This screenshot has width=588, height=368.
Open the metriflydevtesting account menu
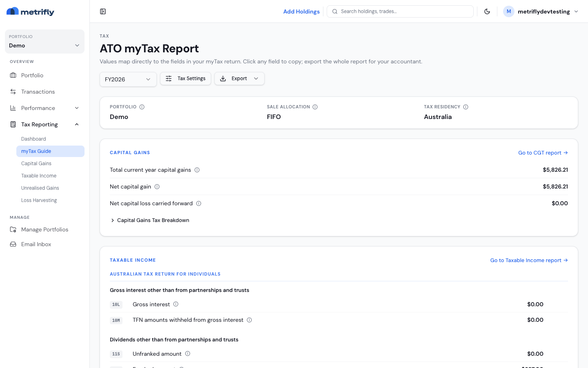pyautogui.click(x=541, y=11)
